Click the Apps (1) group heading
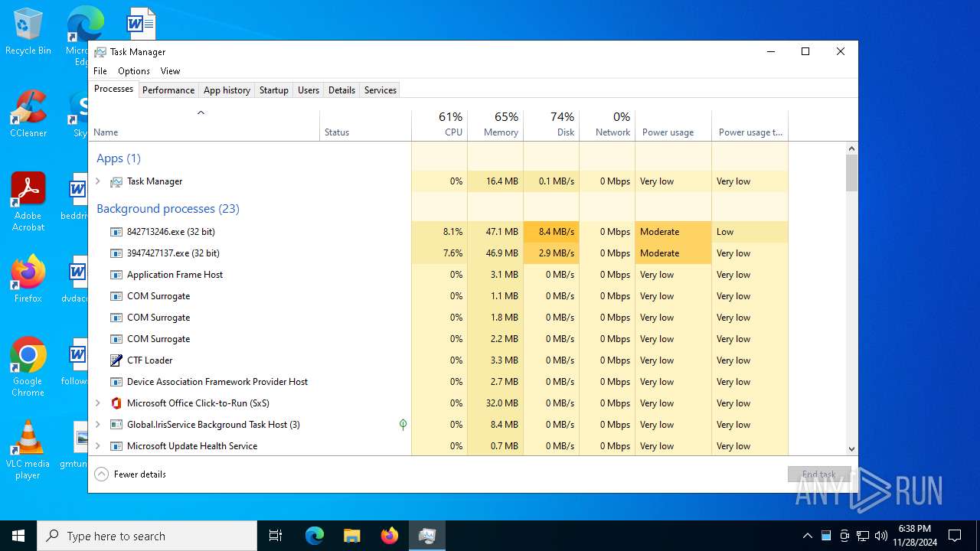This screenshot has width=980, height=551. 119,158
